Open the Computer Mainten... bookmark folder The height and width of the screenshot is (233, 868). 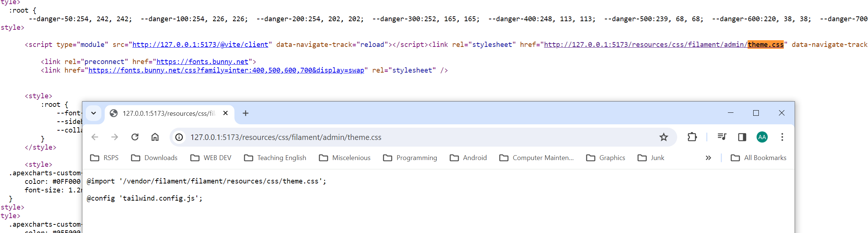[537, 158]
